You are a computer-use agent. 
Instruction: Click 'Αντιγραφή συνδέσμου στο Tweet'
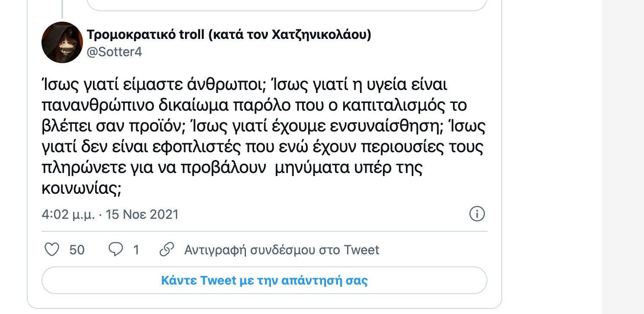[x=281, y=249]
